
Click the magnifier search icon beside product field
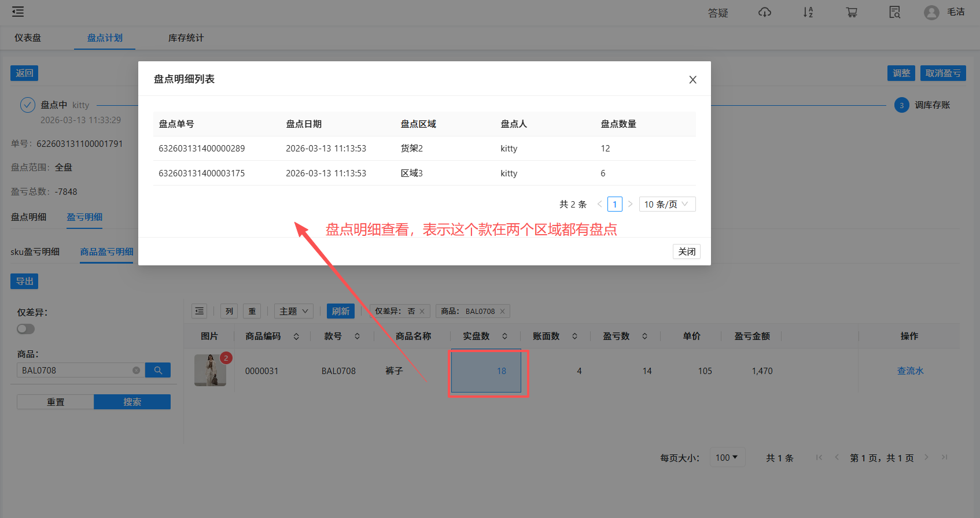(158, 370)
